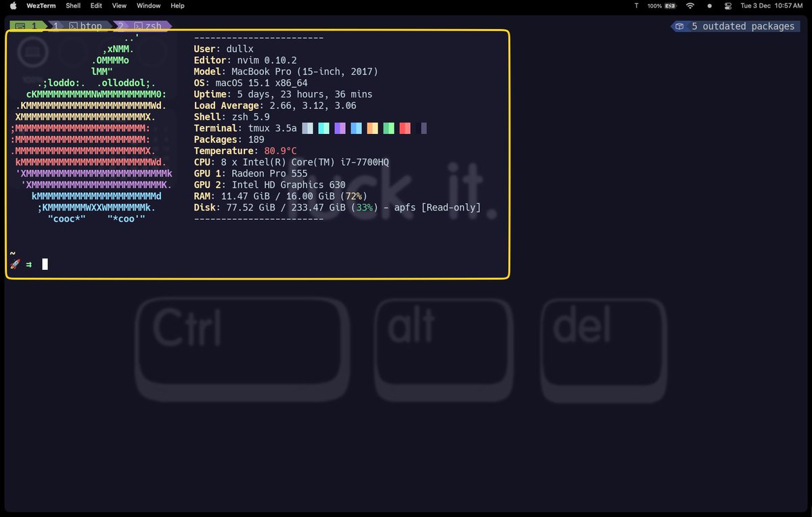
Task: Click the 'GPU 2: Intel HD Graphics 630' line
Action: click(269, 185)
